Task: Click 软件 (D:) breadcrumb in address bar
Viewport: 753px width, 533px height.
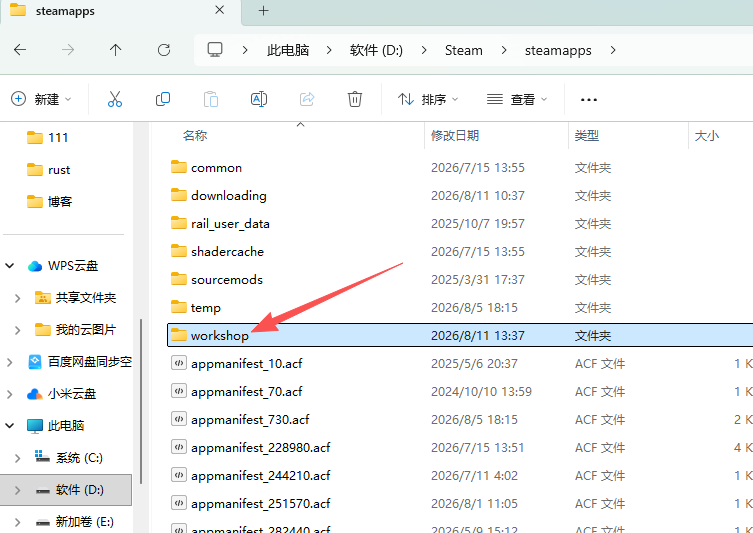Action: tap(376, 50)
